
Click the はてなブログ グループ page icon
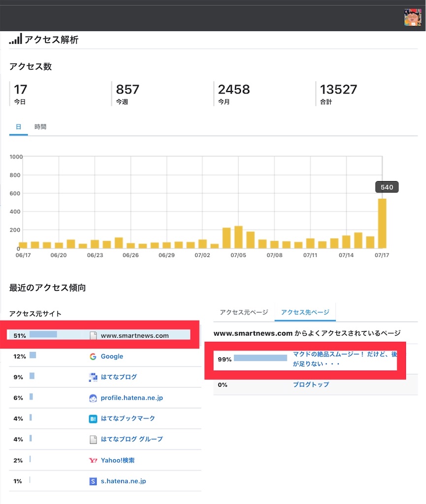coord(93,440)
